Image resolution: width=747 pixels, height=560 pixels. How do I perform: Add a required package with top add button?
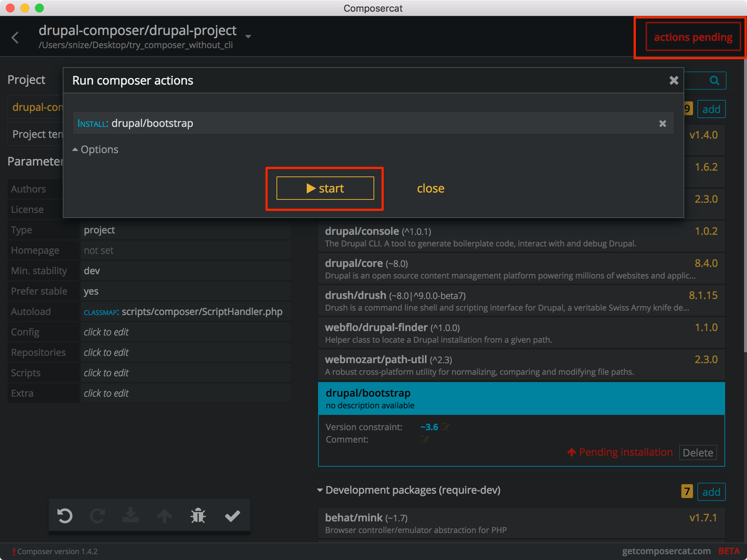pos(711,109)
